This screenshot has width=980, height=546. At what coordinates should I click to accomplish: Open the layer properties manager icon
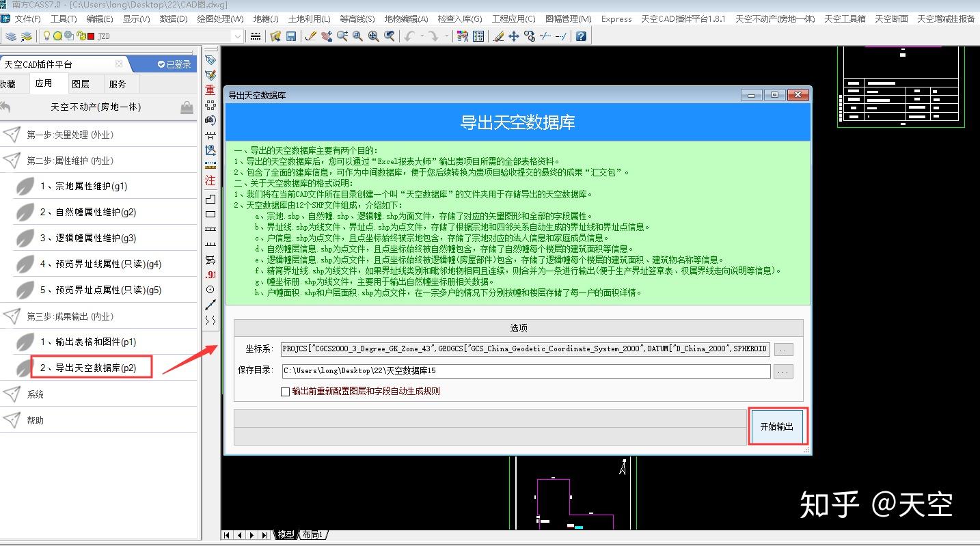pyautogui.click(x=11, y=36)
